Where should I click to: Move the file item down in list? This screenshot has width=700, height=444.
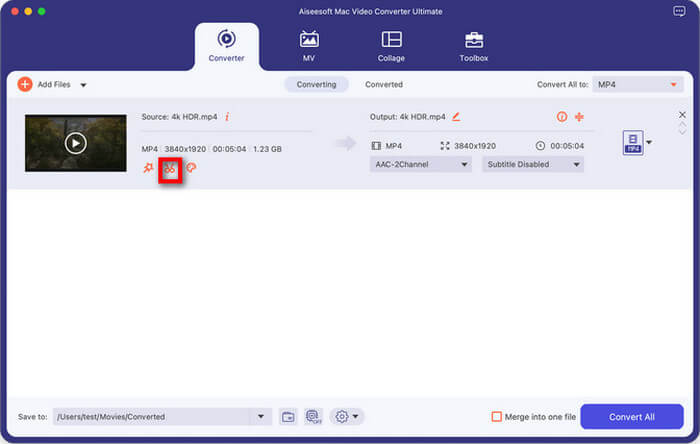pyautogui.click(x=682, y=132)
